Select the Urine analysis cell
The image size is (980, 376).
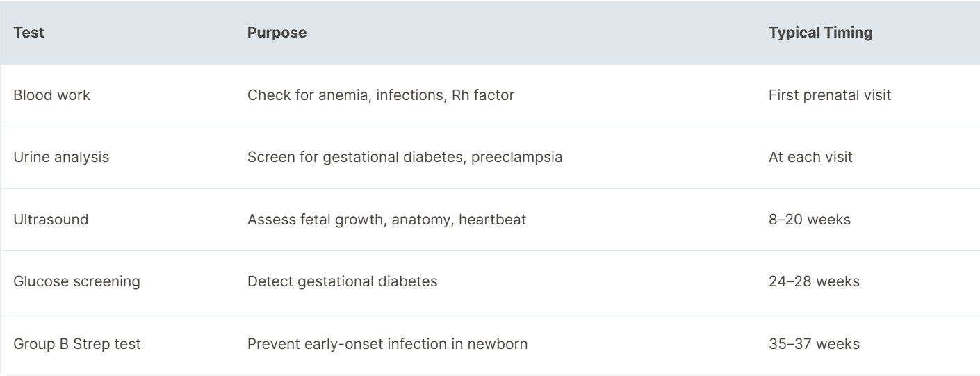pos(61,158)
